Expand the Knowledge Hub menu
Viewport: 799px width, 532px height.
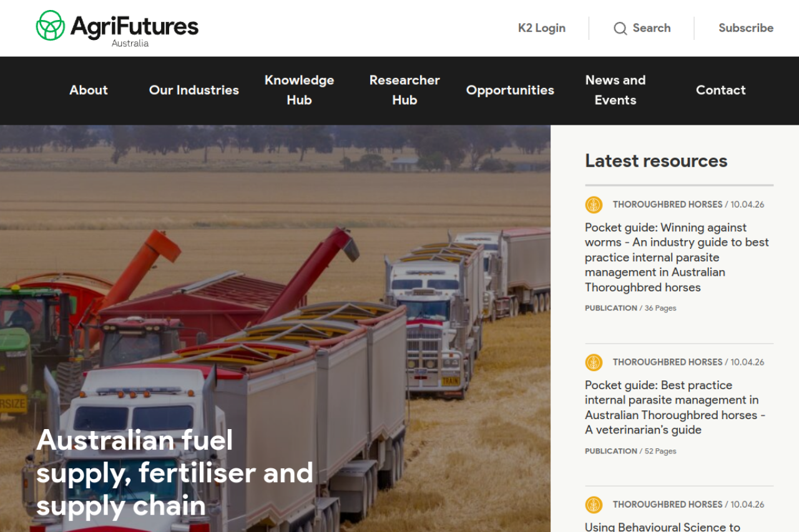tap(299, 90)
